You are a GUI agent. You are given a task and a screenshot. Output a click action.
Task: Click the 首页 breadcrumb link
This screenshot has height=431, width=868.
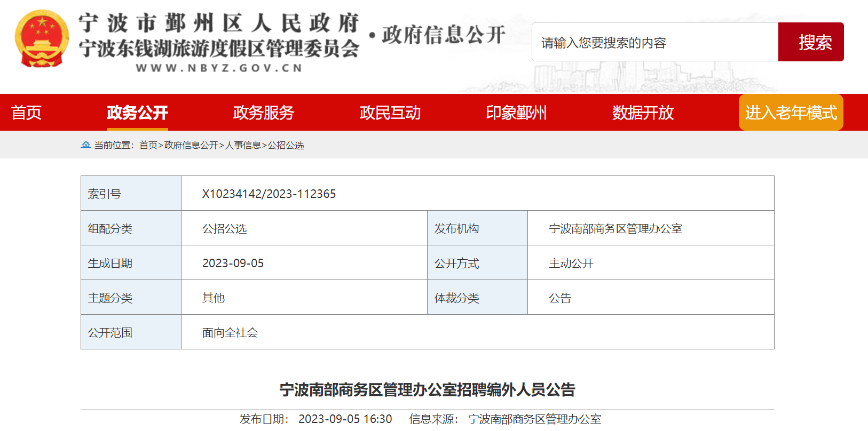pyautogui.click(x=148, y=145)
